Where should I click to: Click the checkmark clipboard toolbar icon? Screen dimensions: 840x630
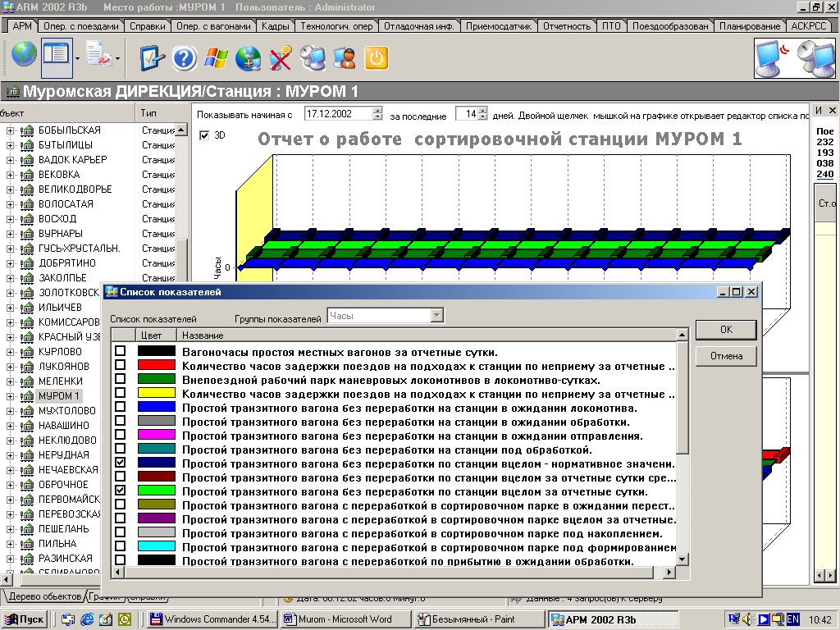pyautogui.click(x=152, y=58)
